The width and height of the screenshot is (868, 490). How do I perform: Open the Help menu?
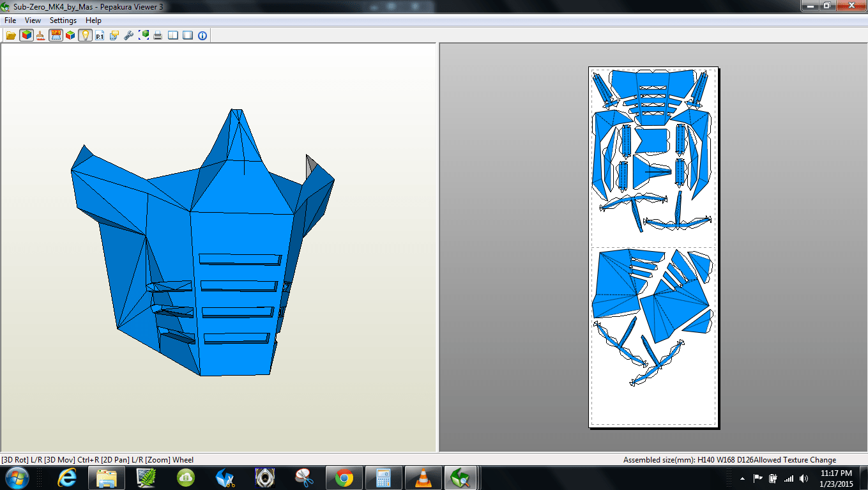click(x=93, y=20)
